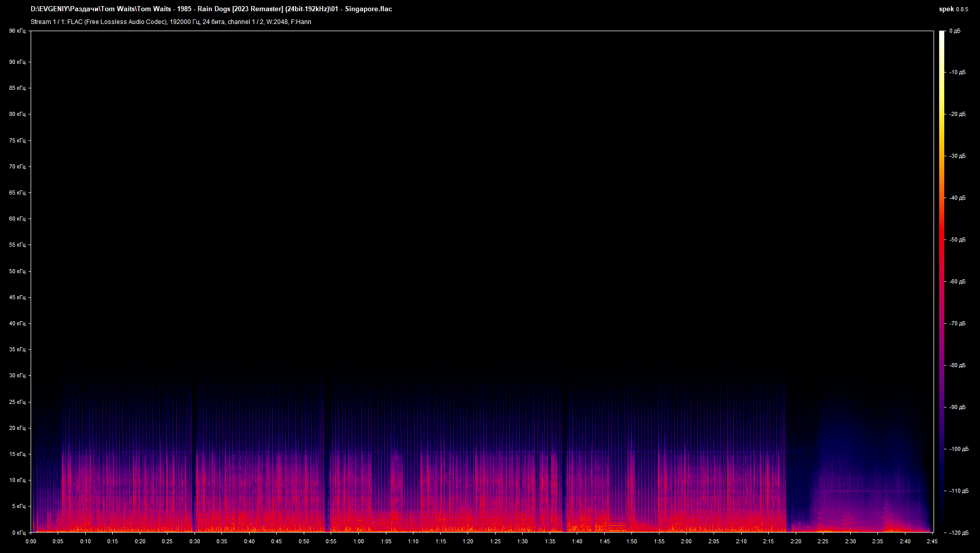
Task: Click the '25 кГц' frequency axis label
Action: click(x=17, y=402)
